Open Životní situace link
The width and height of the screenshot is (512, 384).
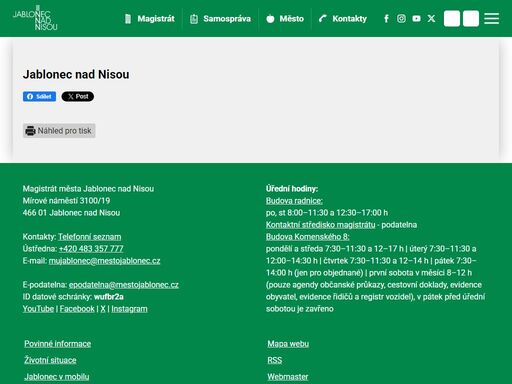coord(50,360)
